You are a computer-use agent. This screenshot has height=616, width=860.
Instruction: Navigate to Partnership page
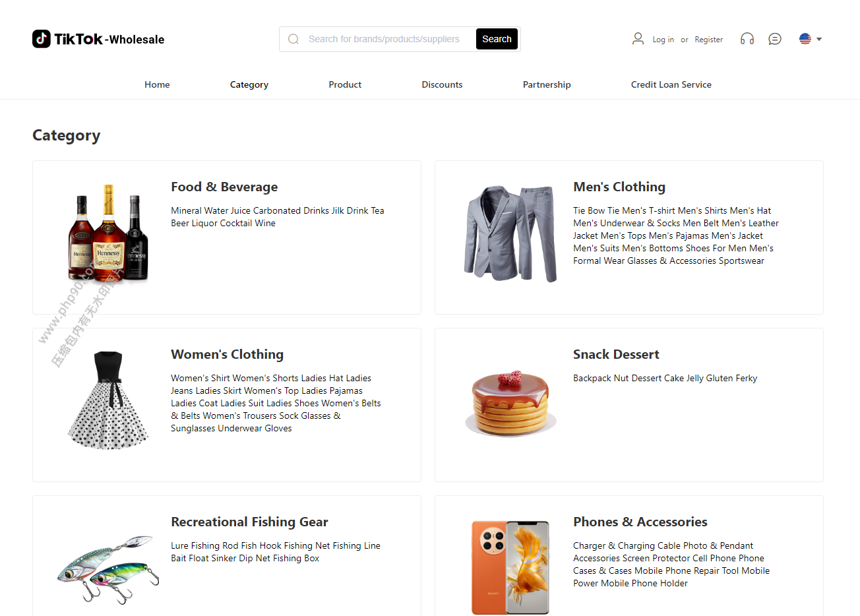pos(547,84)
